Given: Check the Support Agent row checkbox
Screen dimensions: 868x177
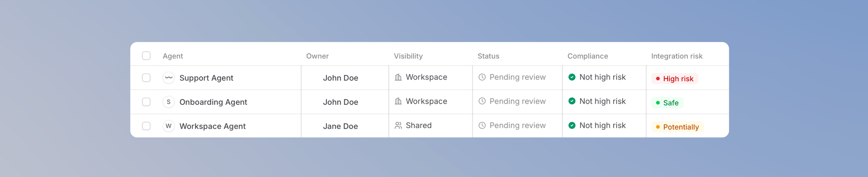Looking at the screenshot, I should pos(146,77).
